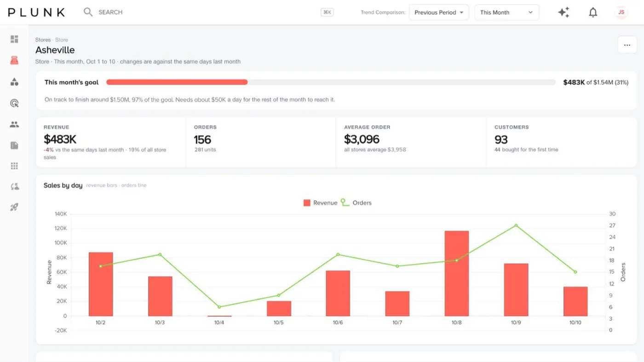Click the monthly goal progress bar
The height and width of the screenshot is (362, 644).
click(x=331, y=82)
